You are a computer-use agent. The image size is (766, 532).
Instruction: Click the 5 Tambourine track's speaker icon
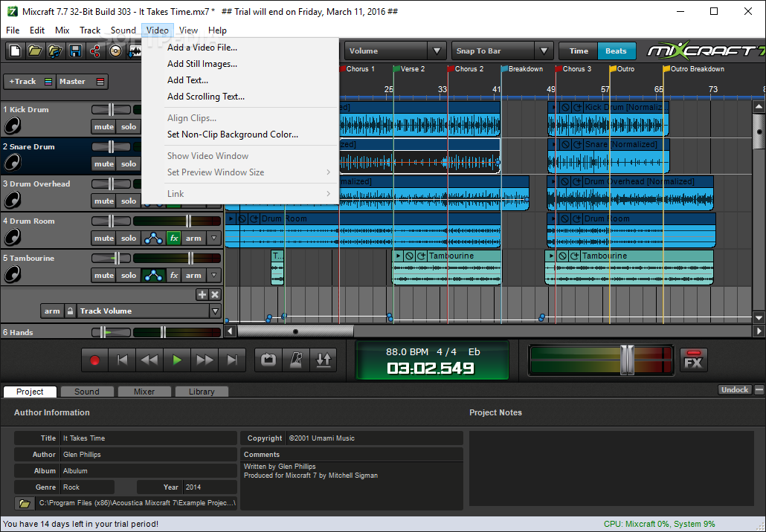click(12, 274)
